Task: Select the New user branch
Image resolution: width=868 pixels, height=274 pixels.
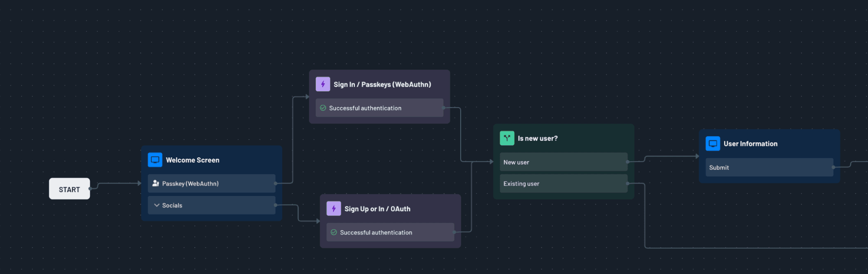Action: coord(563,162)
